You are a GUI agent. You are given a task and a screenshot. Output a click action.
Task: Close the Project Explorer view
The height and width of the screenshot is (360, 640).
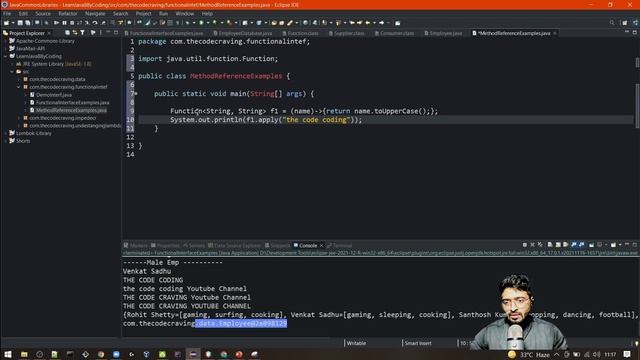pos(49,33)
